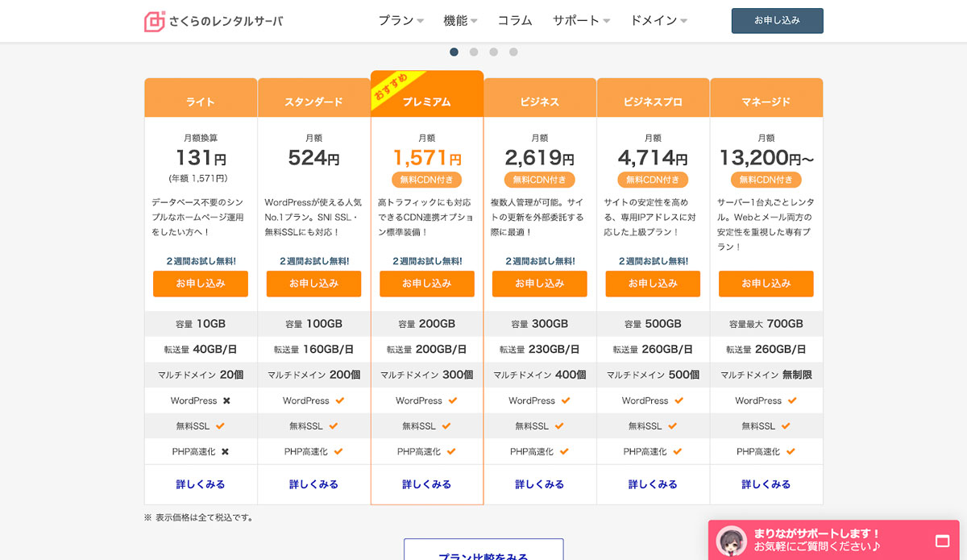Image resolution: width=967 pixels, height=560 pixels.
Task: Click 無料SSL checkmark in ライト column
Action: pyautogui.click(x=220, y=426)
